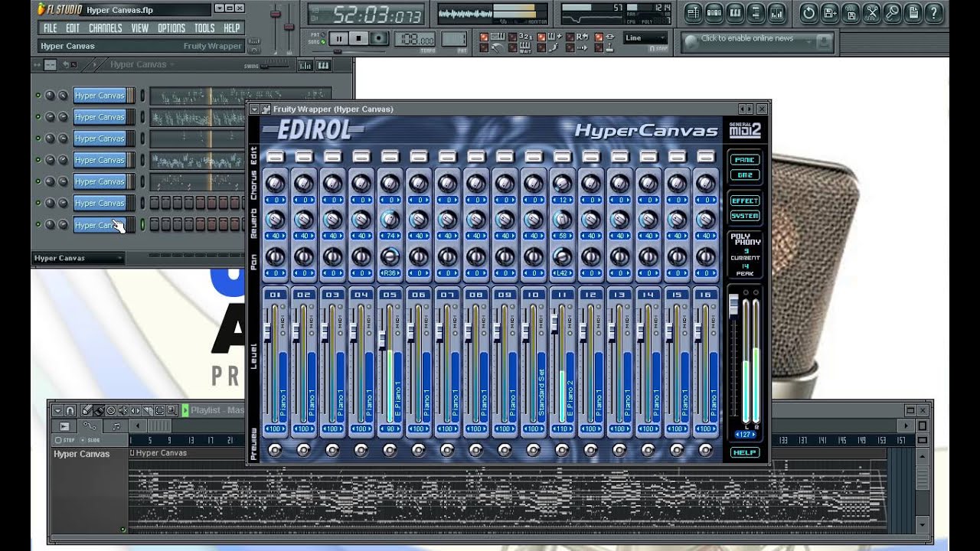This screenshot has width=980, height=551.
Task: Click the magnifier icon in top toolbar
Action: click(893, 12)
